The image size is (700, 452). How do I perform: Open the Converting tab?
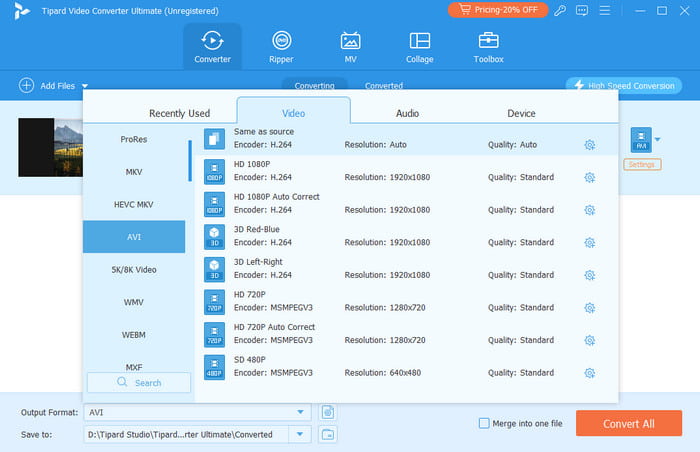pos(314,85)
